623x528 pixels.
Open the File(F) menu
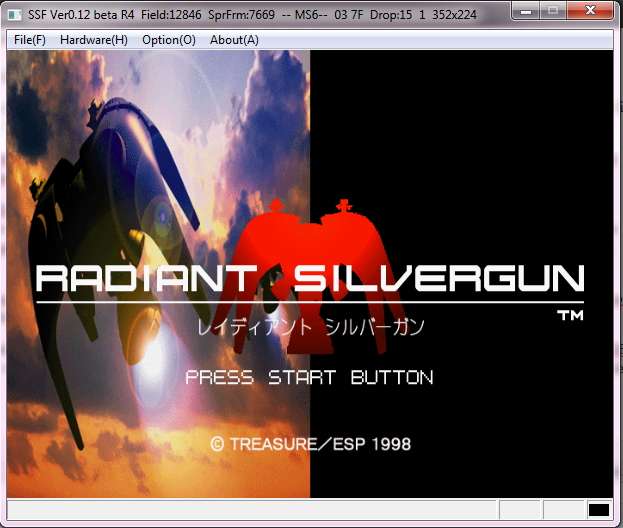click(x=30, y=40)
